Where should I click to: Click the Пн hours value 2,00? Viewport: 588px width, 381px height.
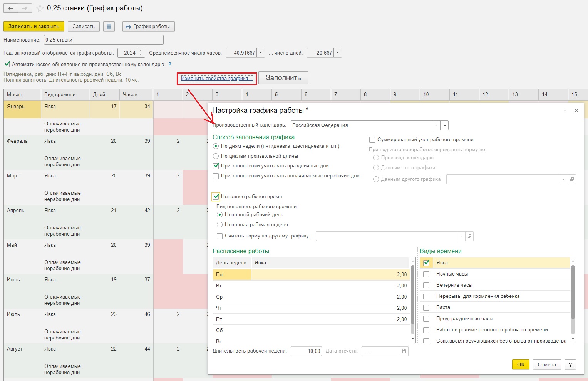click(402, 274)
